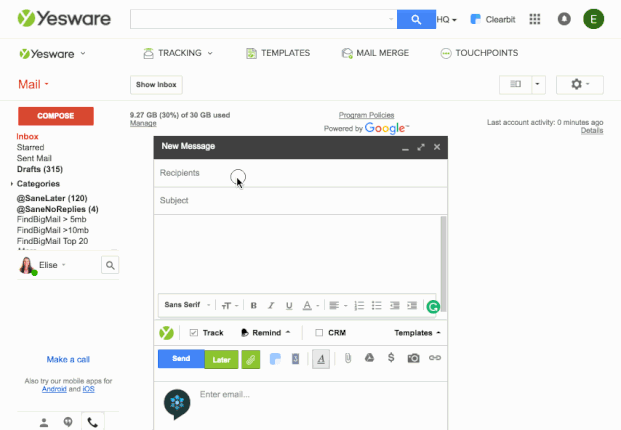Insert a bulleted list
This screenshot has width=621, height=430.
(x=377, y=305)
